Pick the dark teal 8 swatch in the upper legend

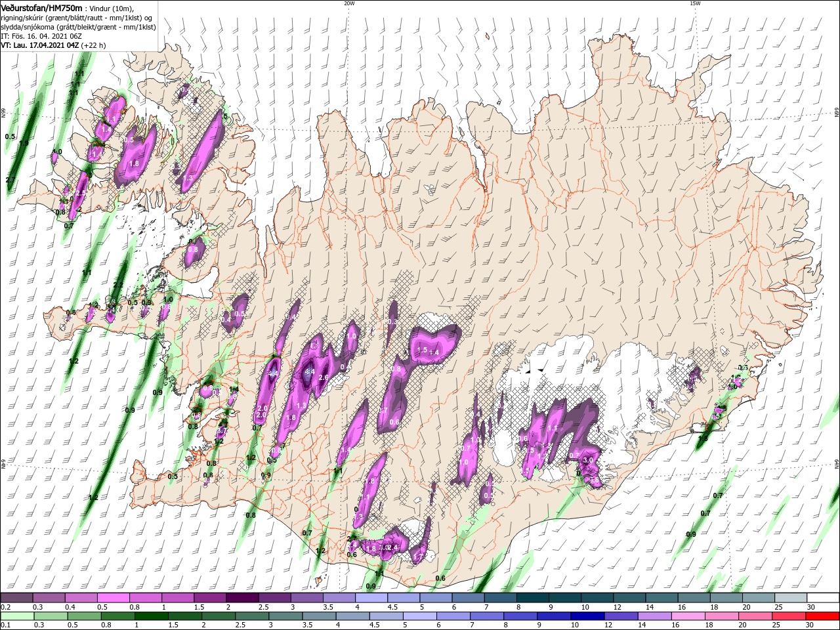click(532, 598)
